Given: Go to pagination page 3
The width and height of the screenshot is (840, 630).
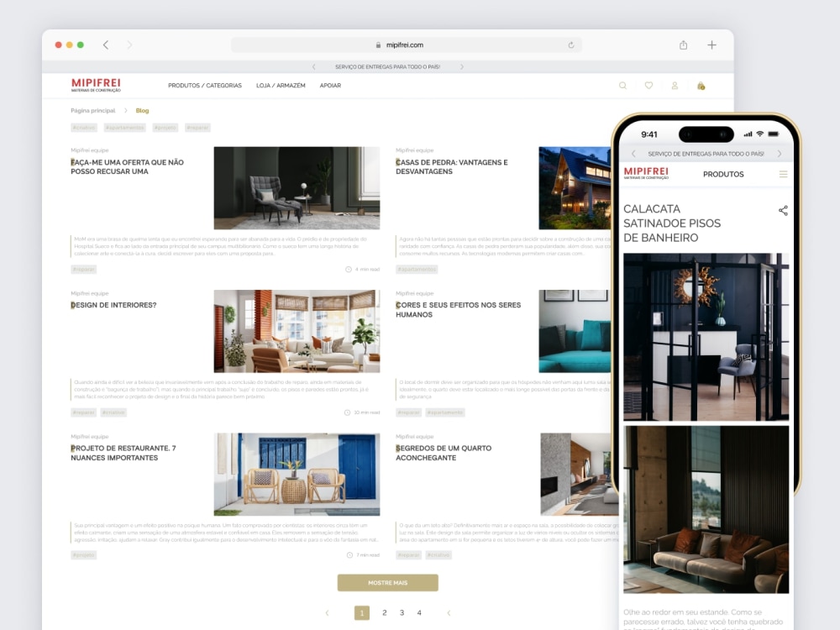Looking at the screenshot, I should point(402,613).
